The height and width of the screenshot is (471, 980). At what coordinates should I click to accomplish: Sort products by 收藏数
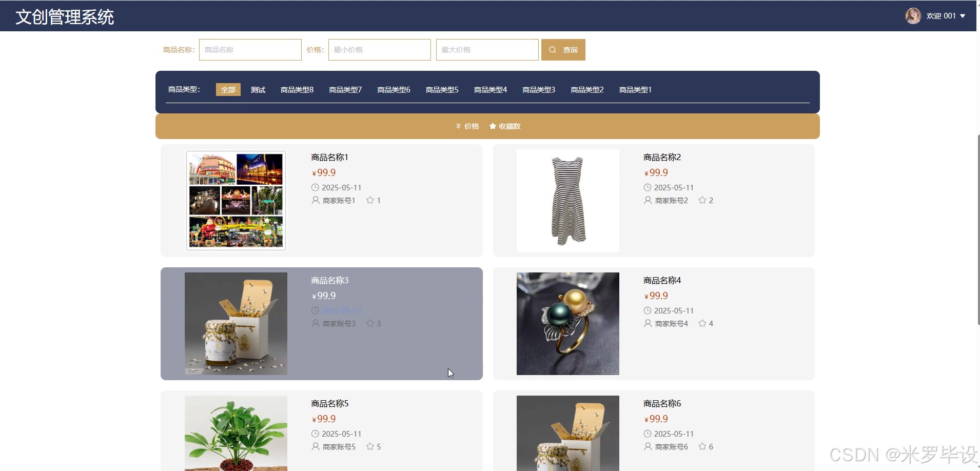(505, 126)
